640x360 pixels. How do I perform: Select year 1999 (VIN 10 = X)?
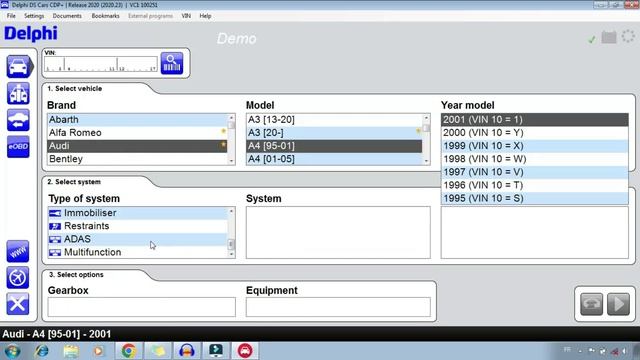535,146
